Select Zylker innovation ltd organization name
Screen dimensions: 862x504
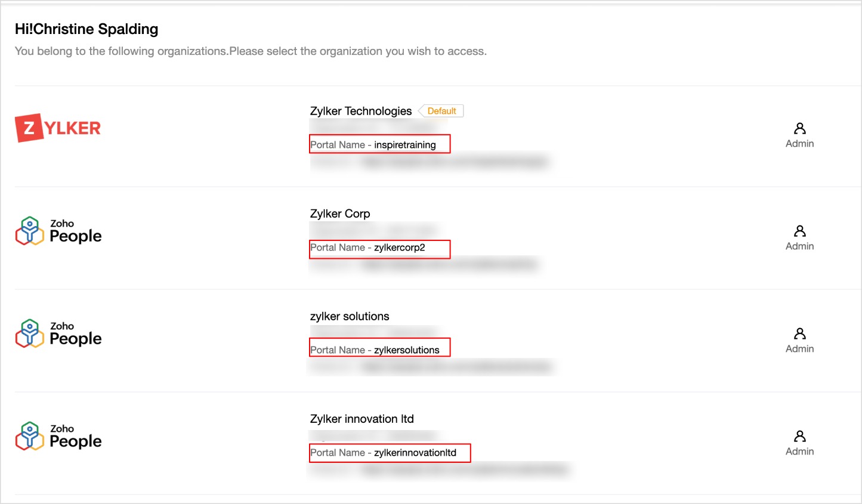362,419
